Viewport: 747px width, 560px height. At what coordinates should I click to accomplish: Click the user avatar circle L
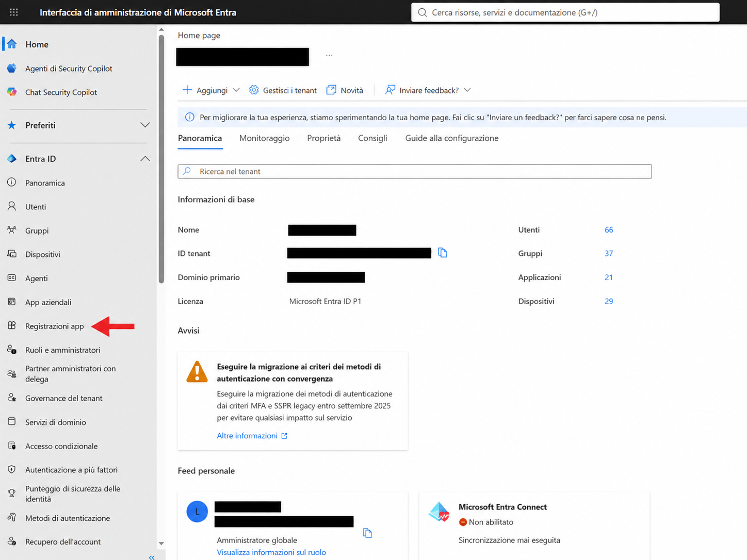pyautogui.click(x=197, y=512)
